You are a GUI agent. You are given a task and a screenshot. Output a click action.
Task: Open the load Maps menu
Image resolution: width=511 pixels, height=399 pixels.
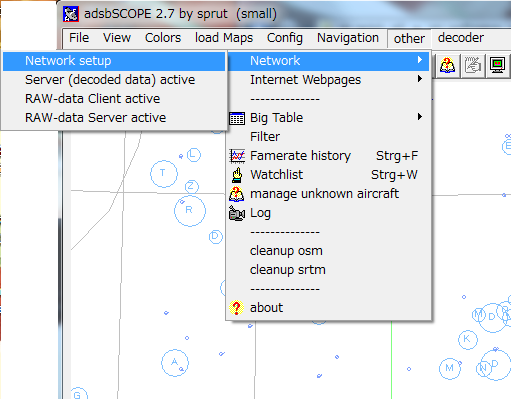click(x=224, y=38)
